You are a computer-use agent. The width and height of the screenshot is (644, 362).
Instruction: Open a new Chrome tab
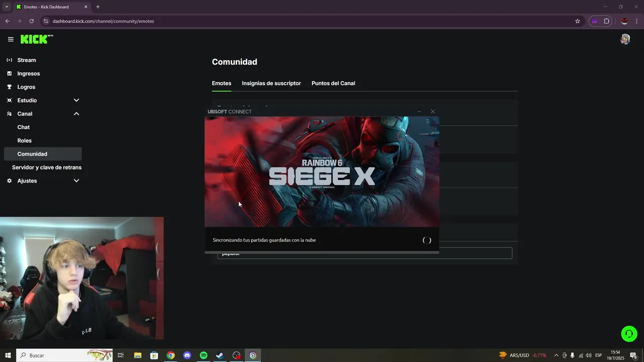(98, 7)
